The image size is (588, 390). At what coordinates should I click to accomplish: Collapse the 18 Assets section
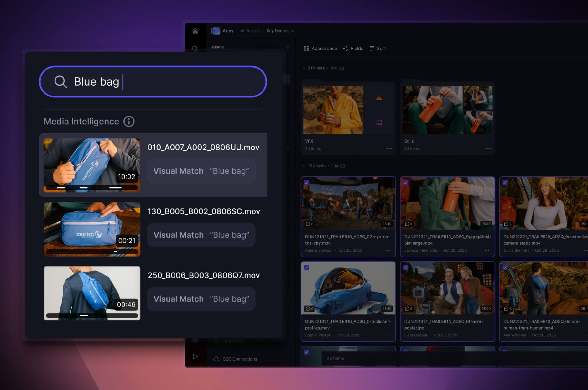(x=304, y=166)
